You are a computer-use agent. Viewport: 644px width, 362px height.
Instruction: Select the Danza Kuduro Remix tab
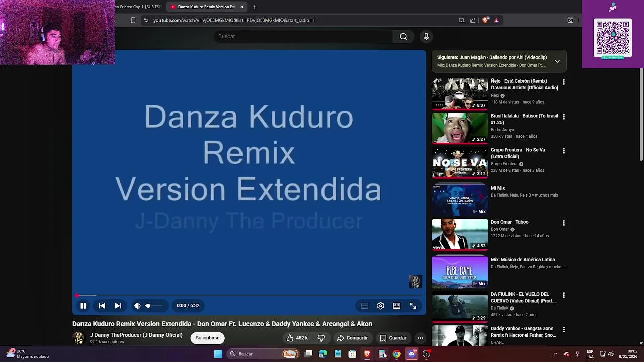[x=206, y=7]
